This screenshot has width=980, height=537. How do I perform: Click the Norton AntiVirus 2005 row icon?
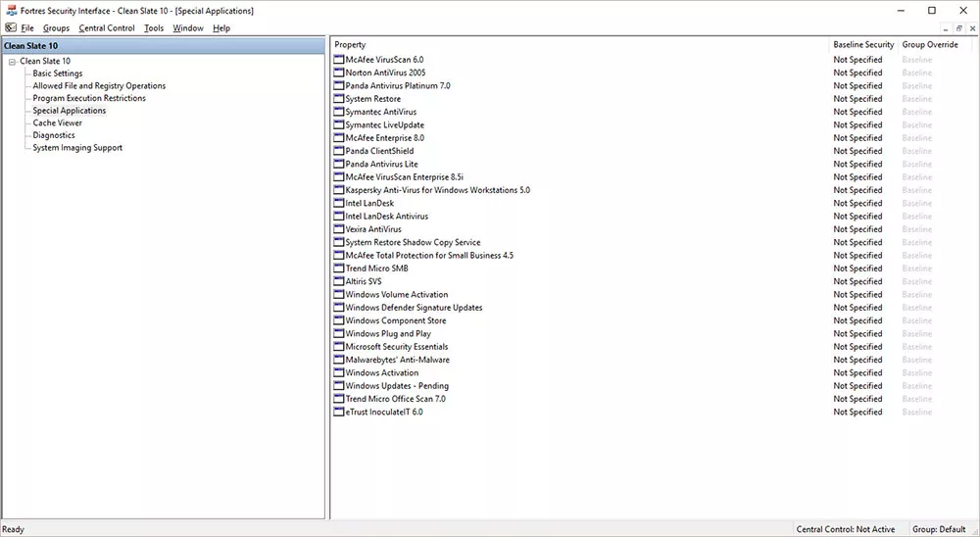click(x=339, y=73)
